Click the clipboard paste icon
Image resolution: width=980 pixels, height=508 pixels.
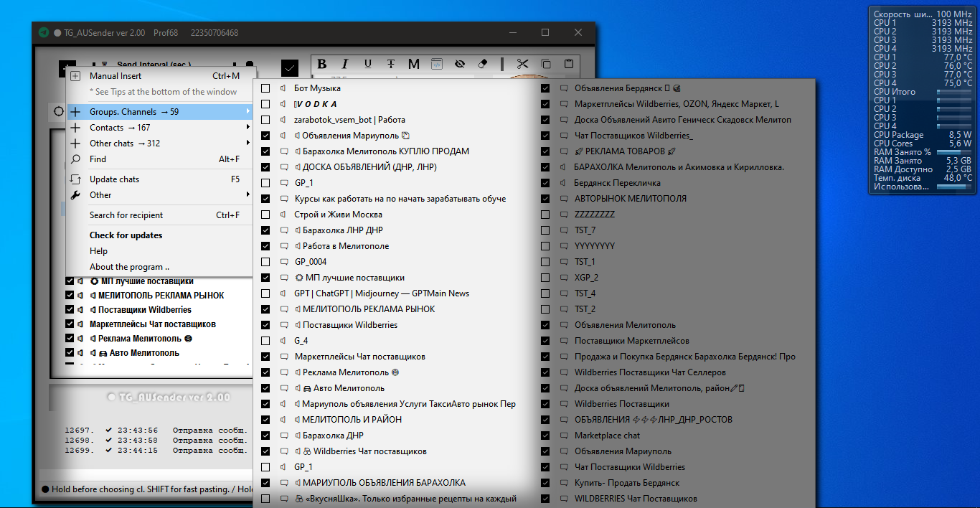pos(569,64)
